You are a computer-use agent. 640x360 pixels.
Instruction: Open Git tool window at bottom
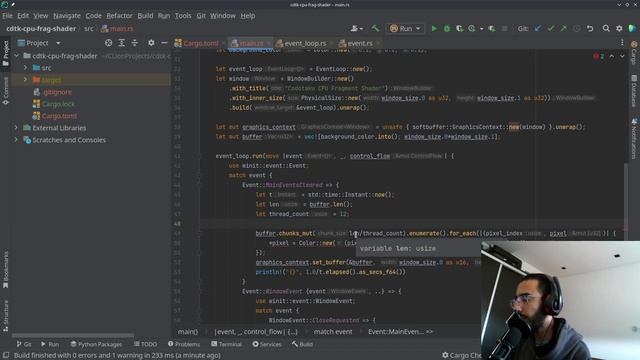coord(24,344)
